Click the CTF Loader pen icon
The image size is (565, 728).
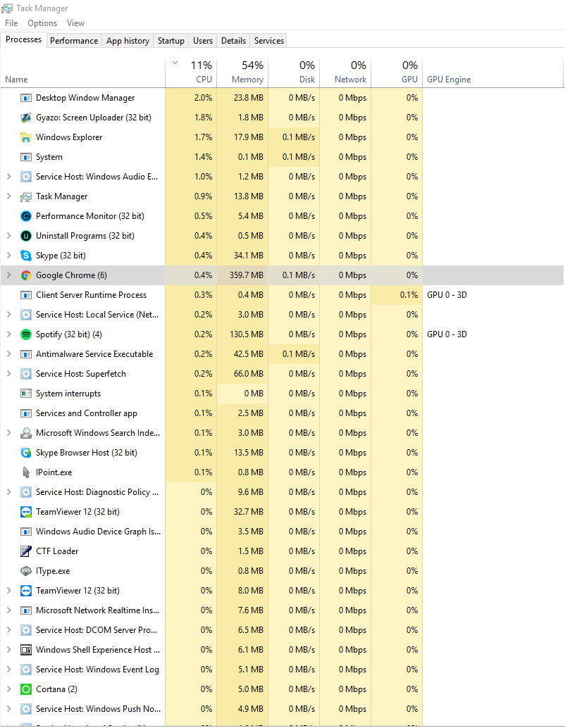(x=26, y=551)
